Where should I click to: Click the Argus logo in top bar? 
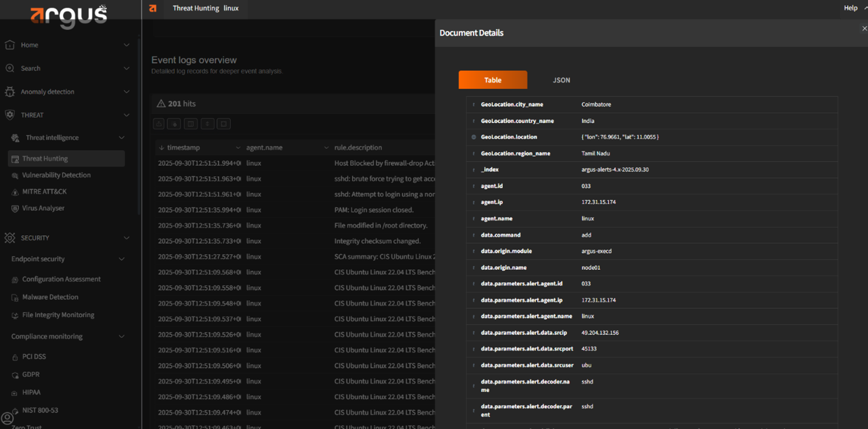[x=153, y=9]
